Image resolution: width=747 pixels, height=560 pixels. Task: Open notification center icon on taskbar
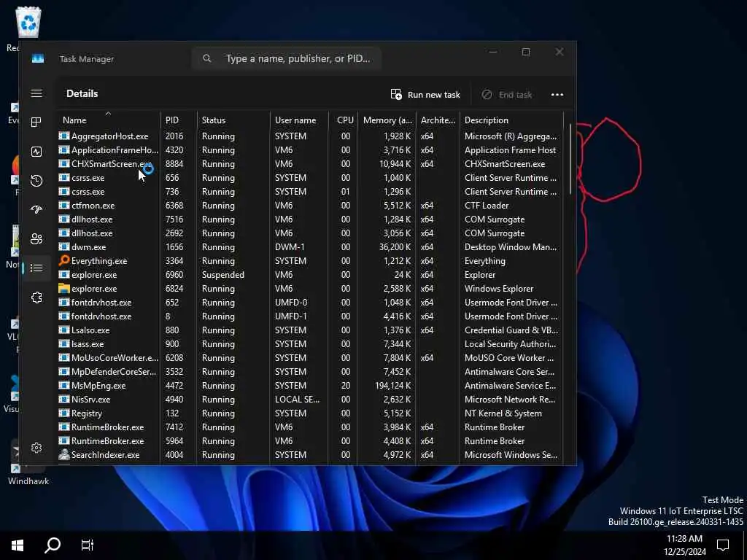pyautogui.click(x=723, y=545)
